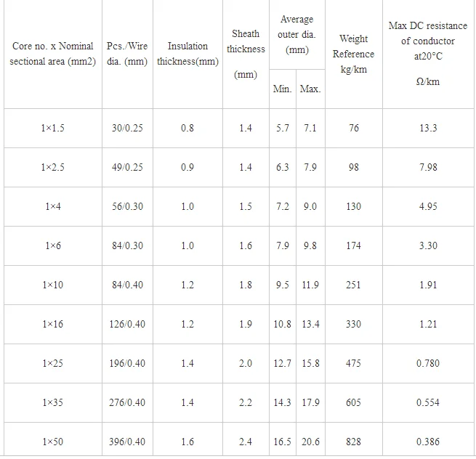Viewport: 476px width, 459px height.
Task: Click the '0.386' resistance value
Action: [428, 442]
